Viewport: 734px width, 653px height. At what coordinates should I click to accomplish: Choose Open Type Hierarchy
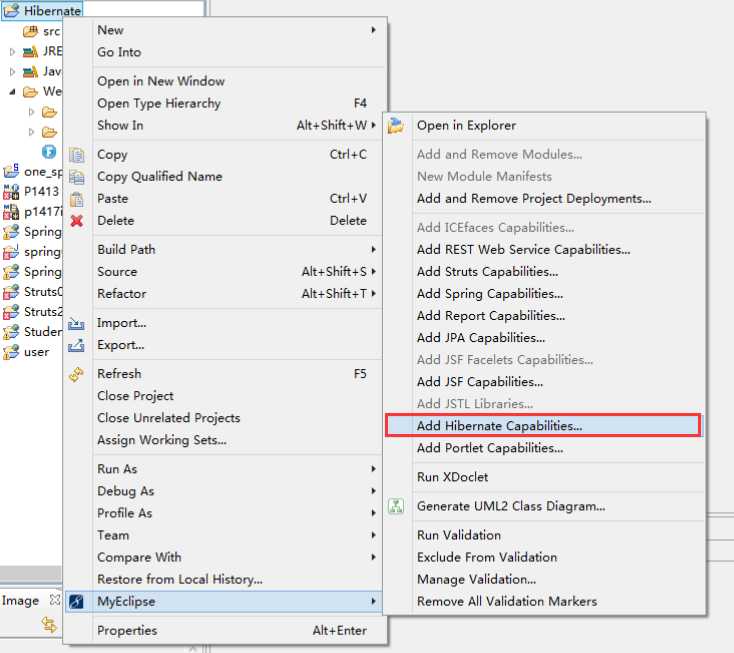(x=226, y=103)
